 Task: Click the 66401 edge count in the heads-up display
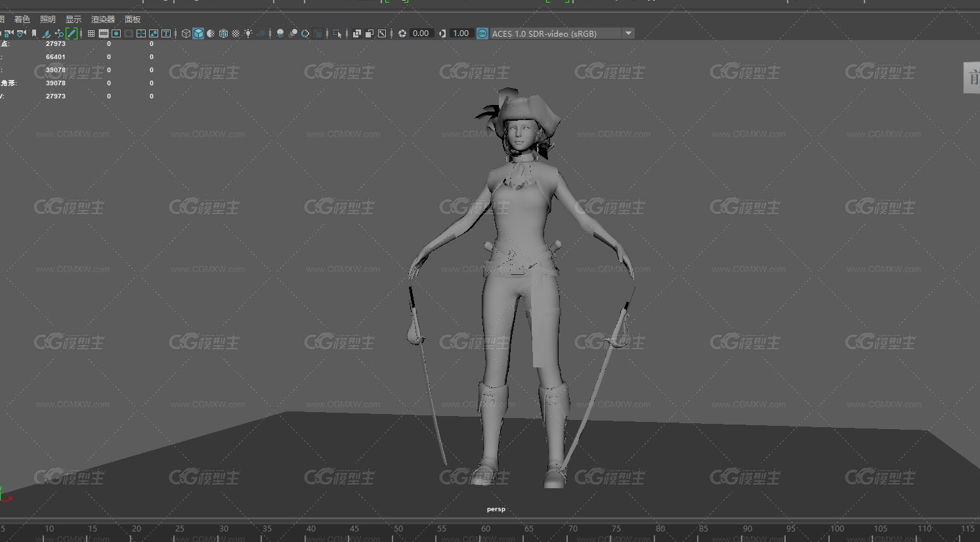tap(56, 57)
